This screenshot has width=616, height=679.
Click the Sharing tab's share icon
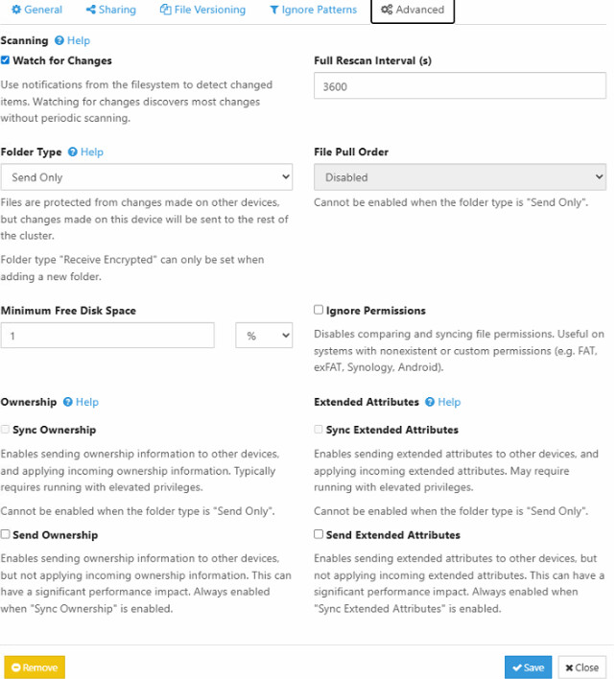(90, 10)
